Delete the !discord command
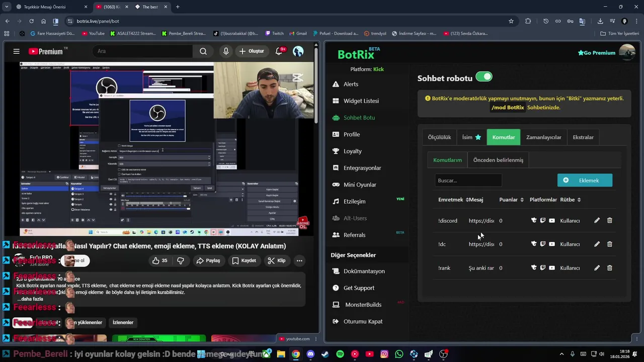644x362 pixels. pos(609,220)
